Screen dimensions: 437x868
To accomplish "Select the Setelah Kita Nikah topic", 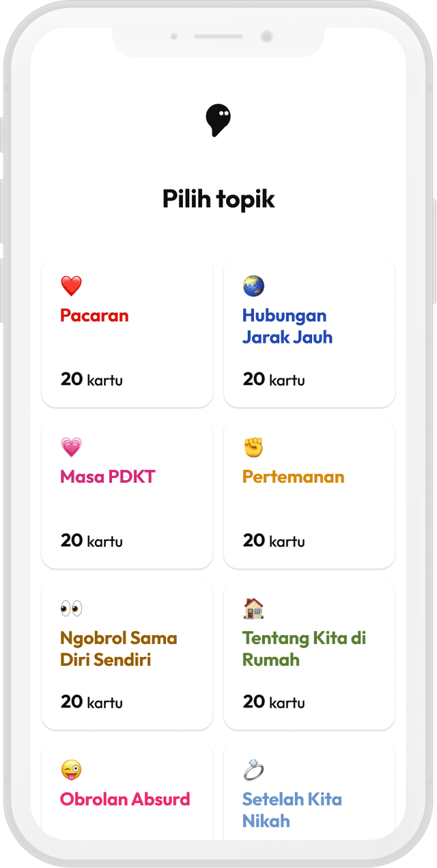I will [x=309, y=799].
